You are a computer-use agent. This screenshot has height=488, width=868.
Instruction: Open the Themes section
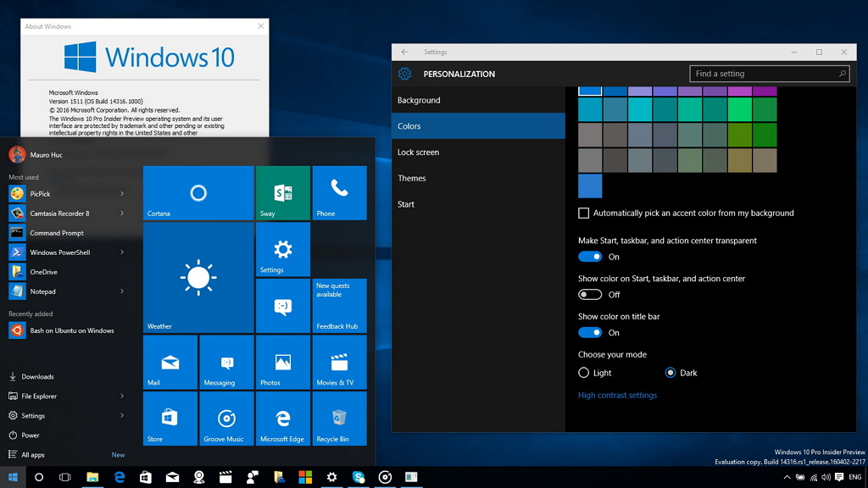(x=412, y=178)
